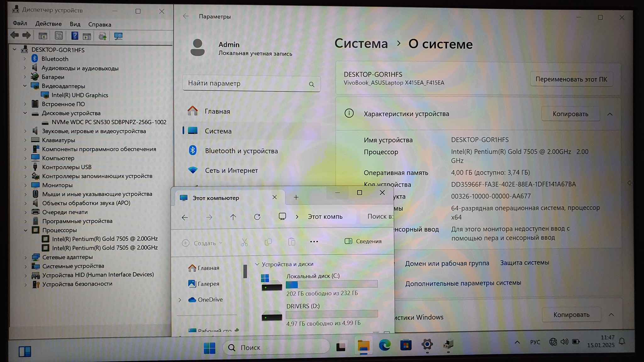Click the volume icon in system tray
Image resolution: width=644 pixels, height=362 pixels.
point(564,342)
